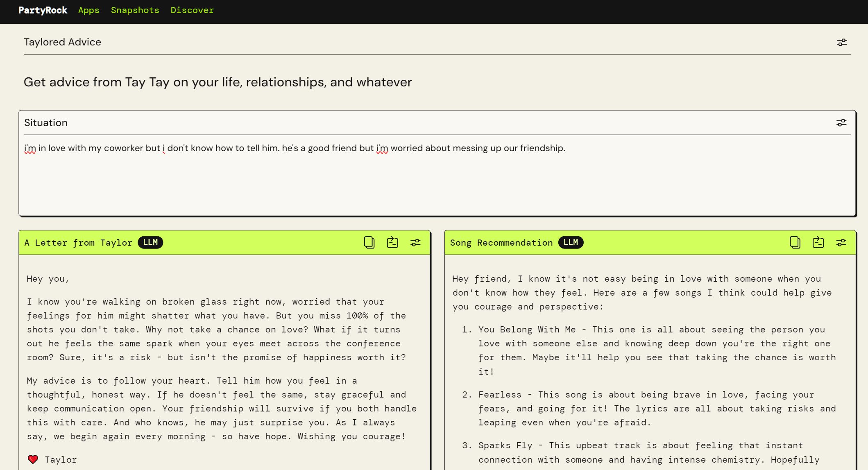Open settings for Taylored Advice title widget

(841, 42)
